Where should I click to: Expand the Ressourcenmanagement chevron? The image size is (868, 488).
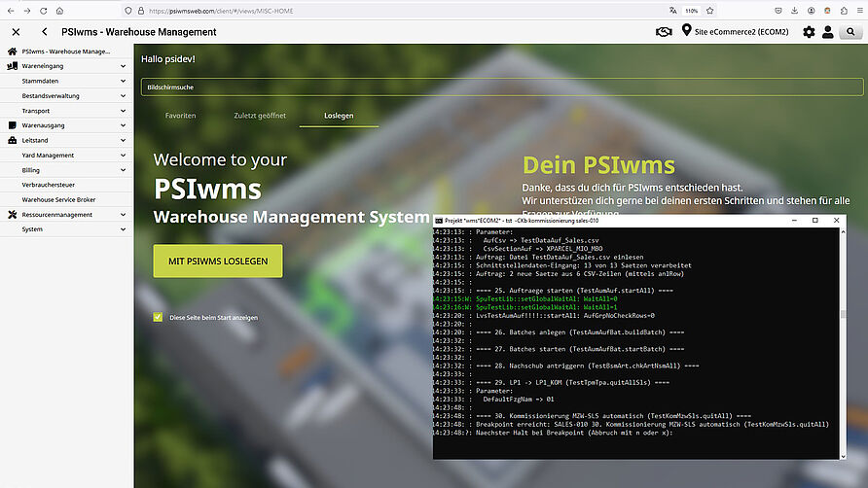point(123,214)
